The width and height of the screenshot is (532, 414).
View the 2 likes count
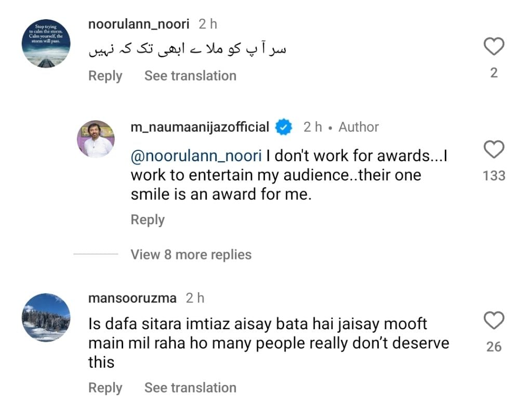coord(494,73)
